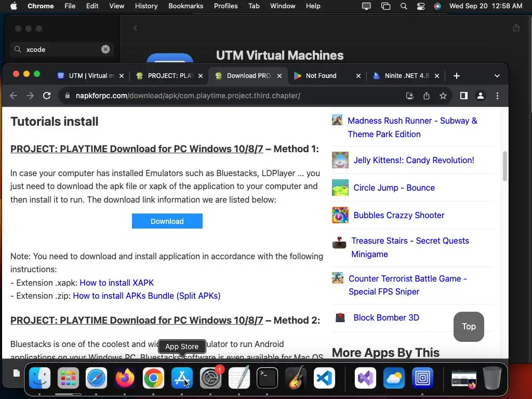This screenshot has width=532, height=399.
Task: Click Chrome's forward arrow
Action: coord(30,96)
